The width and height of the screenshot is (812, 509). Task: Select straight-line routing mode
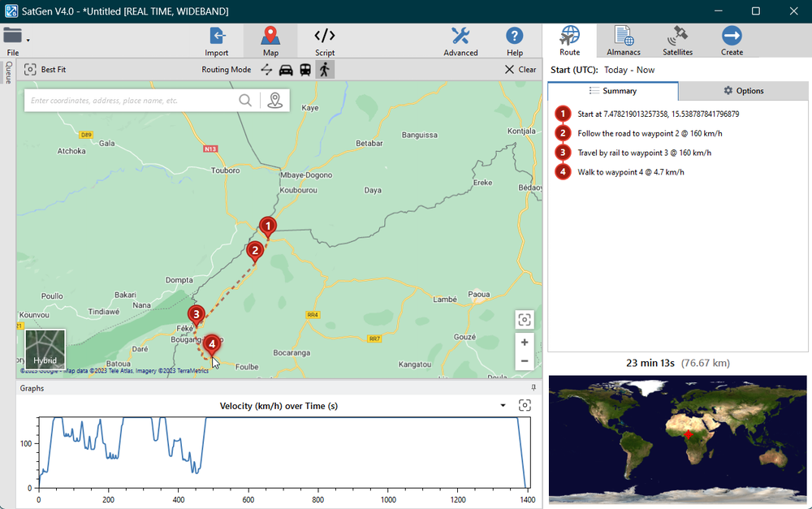click(x=266, y=70)
